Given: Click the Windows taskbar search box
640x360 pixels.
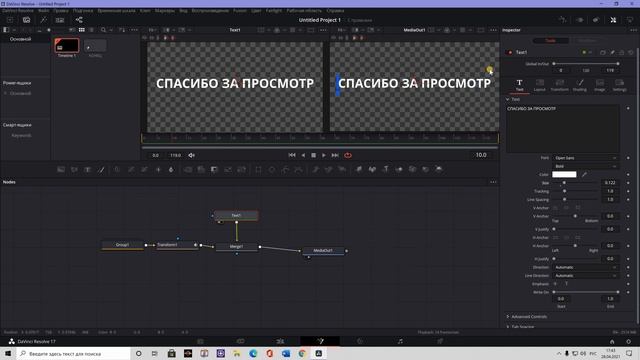Looking at the screenshot, I should pos(73,353).
